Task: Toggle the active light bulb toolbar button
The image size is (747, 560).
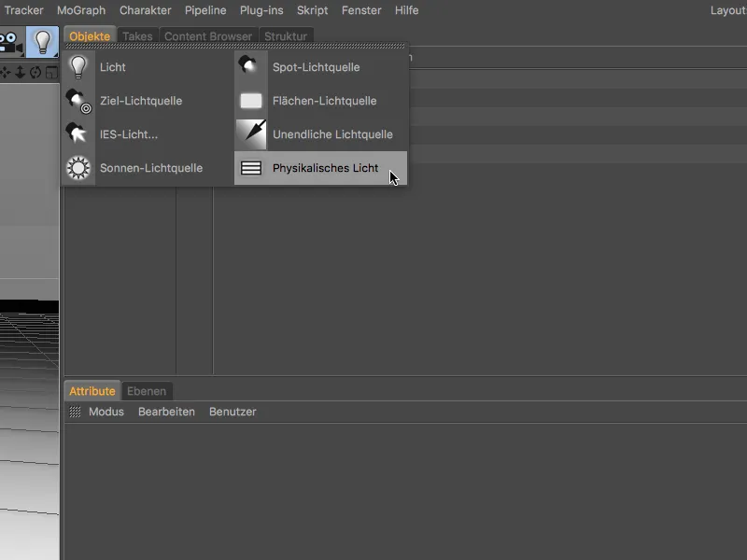Action: pos(42,42)
